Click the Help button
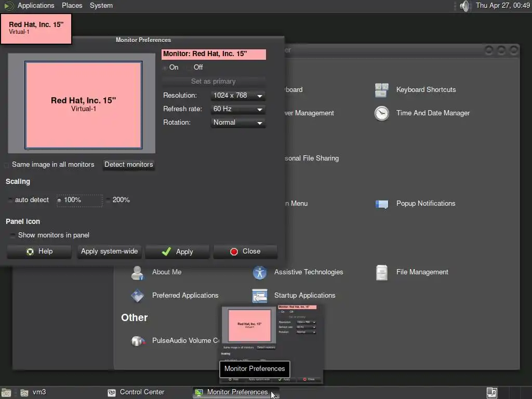532x399 pixels. (x=39, y=251)
